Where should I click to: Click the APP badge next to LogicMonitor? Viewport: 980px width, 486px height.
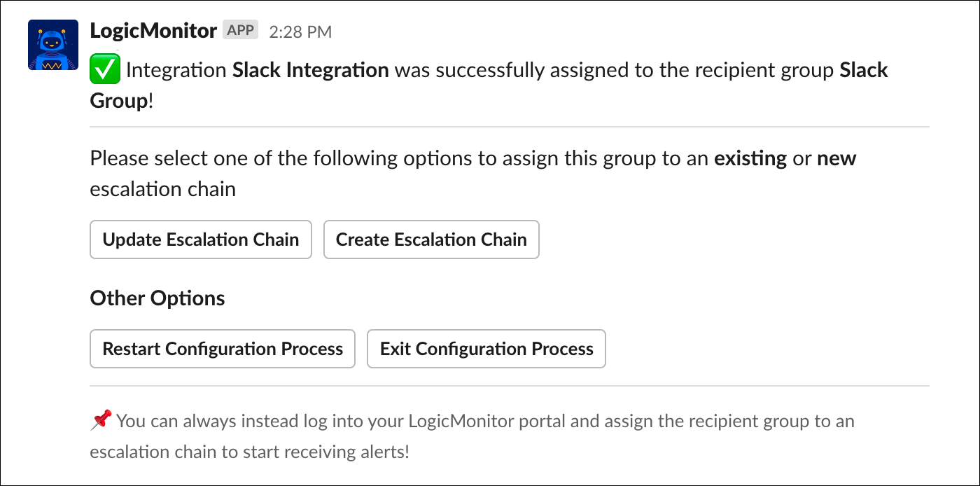coord(240,30)
